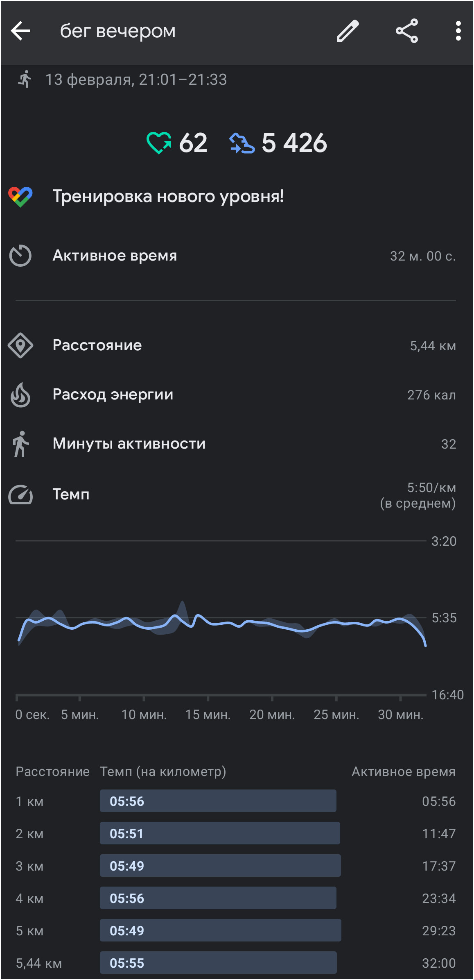Screen dimensions: 474x980
Task: Tap the 1 км pace bar 05:56
Action: coord(218,801)
